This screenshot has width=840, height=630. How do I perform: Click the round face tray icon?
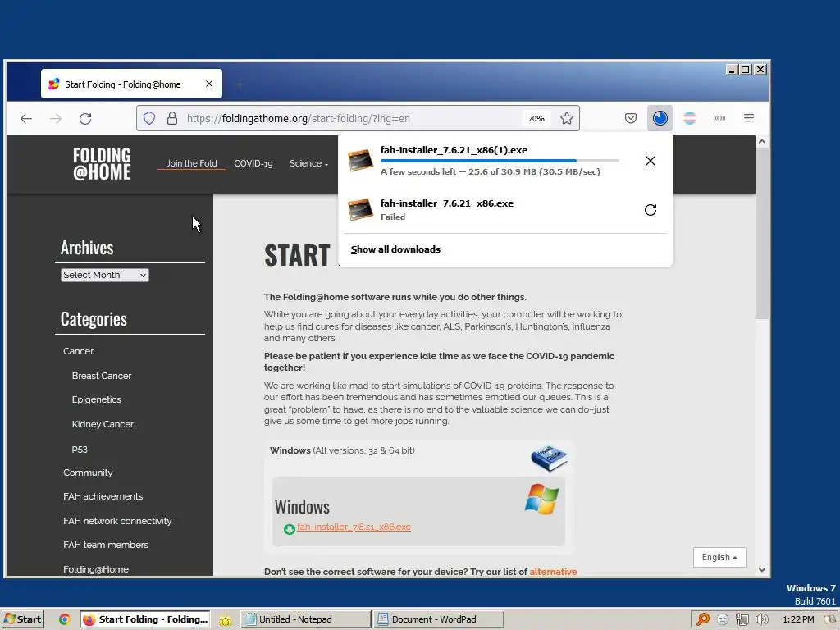[x=723, y=619]
